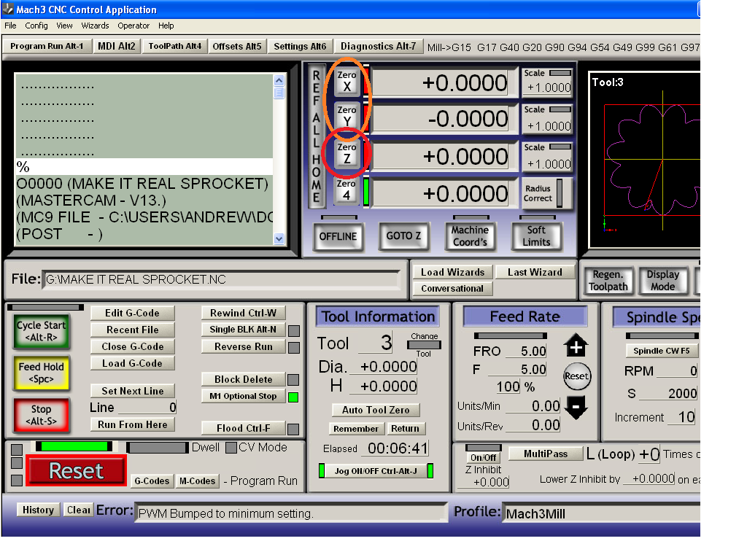
Task: Click the Zero X axis button
Action: click(x=347, y=81)
